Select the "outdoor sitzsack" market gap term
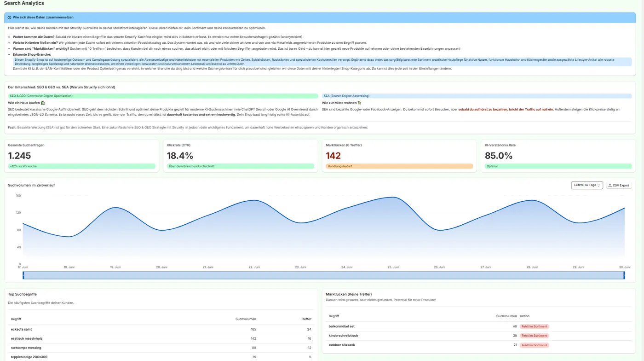 tap(342, 345)
